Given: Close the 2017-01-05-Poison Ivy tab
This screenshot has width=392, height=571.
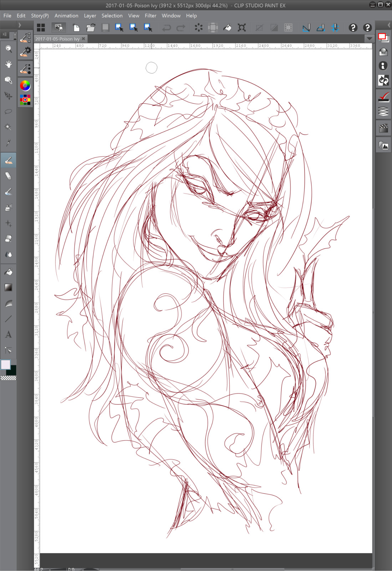Looking at the screenshot, I should tap(83, 39).
